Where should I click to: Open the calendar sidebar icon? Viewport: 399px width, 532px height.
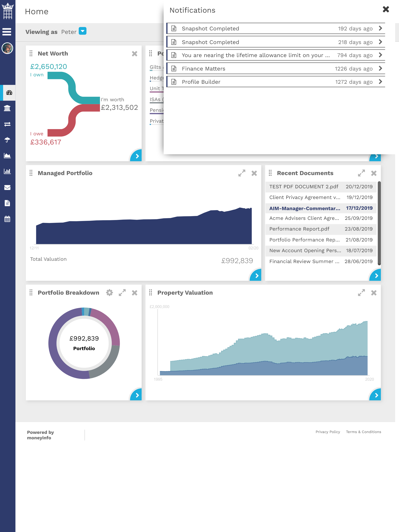tap(7, 219)
